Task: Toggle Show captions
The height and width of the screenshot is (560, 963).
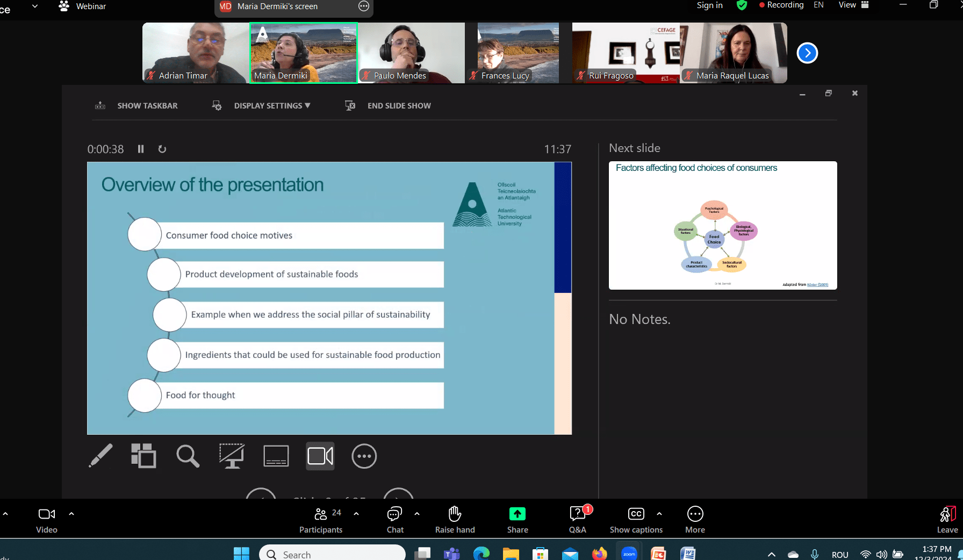Action: click(636, 519)
